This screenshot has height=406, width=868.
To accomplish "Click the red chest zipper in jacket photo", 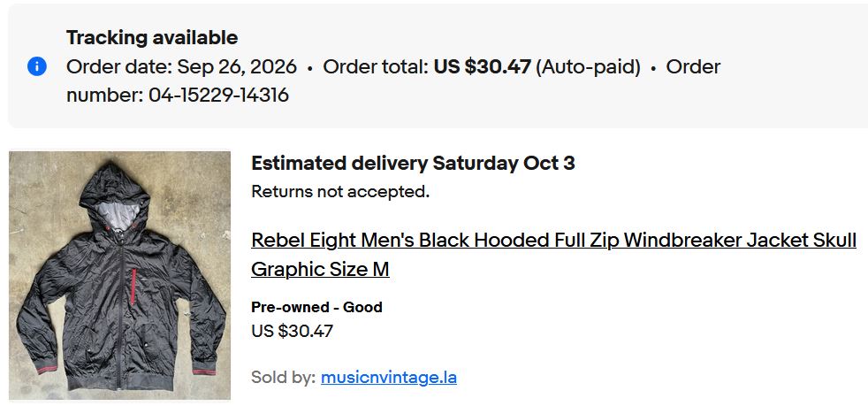I will pyautogui.click(x=133, y=287).
